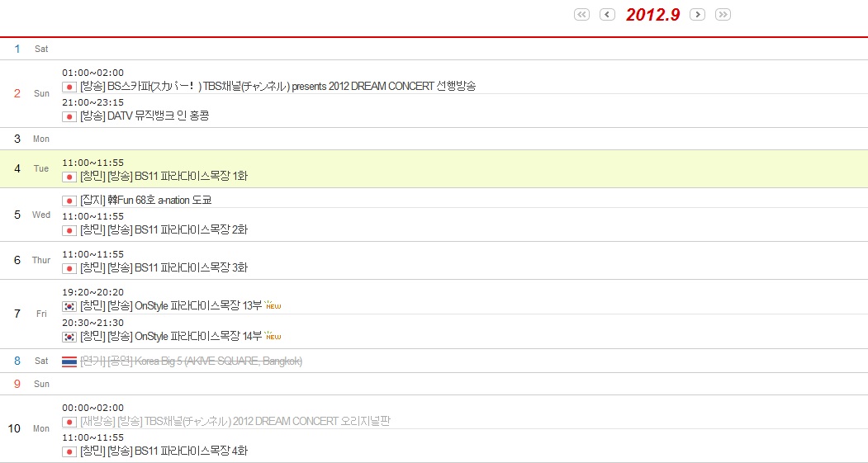Select date 3 Mon row label

click(31, 139)
